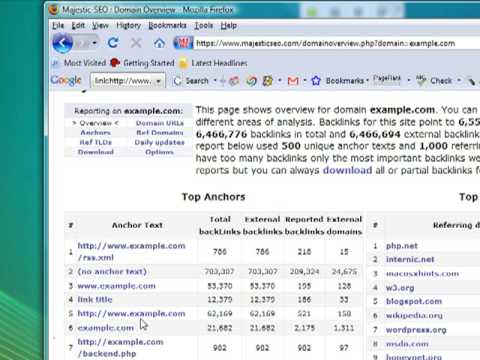
Task: Open the History menu
Action: [128, 26]
